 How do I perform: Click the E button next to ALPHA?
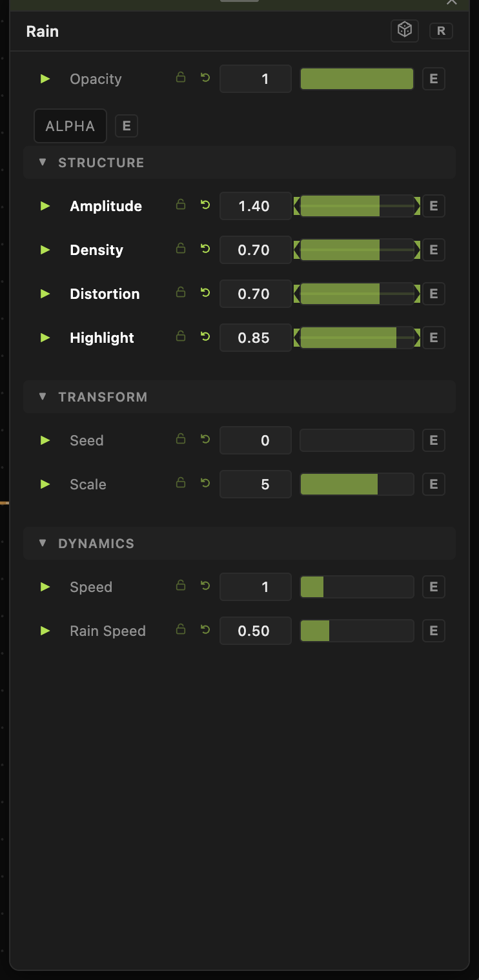[127, 126]
